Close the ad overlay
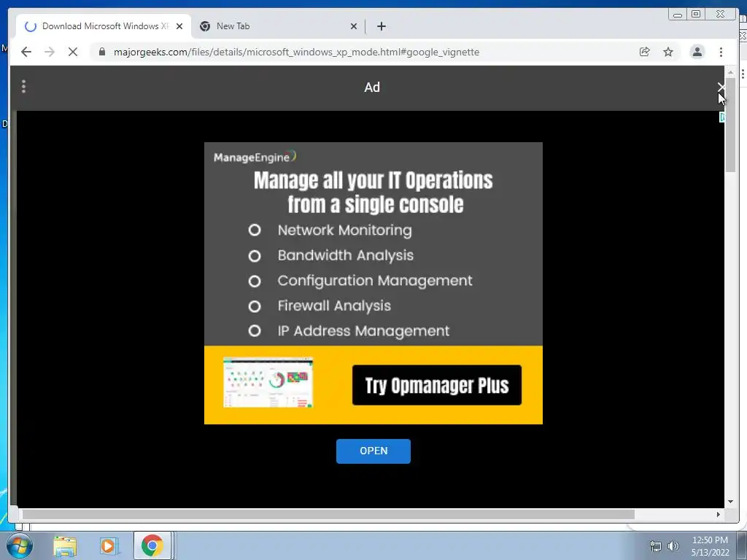 click(x=721, y=87)
